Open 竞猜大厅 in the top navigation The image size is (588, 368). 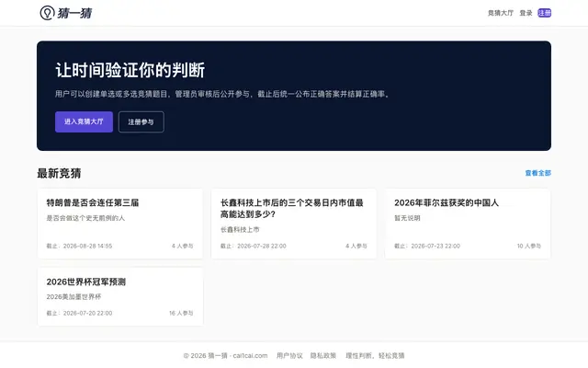[500, 13]
